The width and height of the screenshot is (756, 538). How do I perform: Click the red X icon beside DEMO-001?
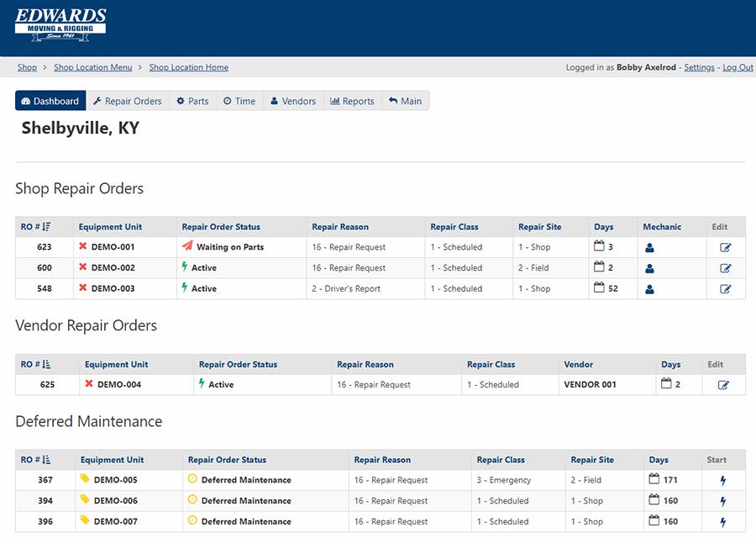(x=83, y=246)
